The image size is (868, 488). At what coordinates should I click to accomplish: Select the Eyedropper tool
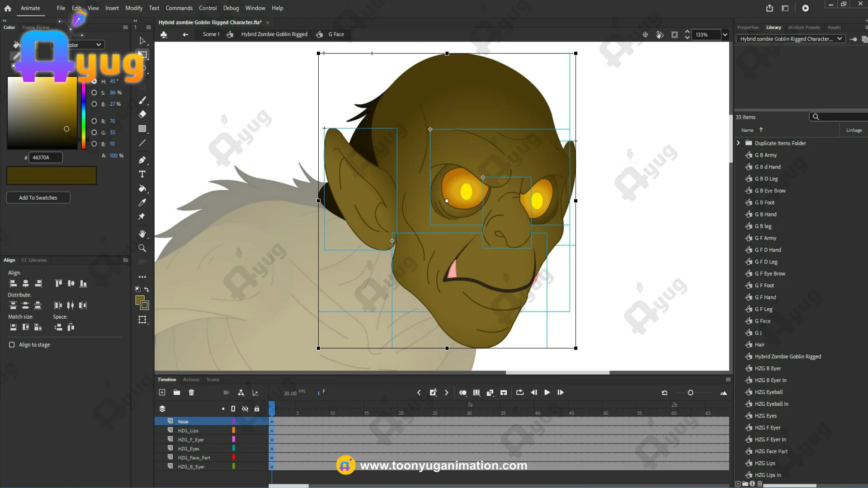point(142,202)
